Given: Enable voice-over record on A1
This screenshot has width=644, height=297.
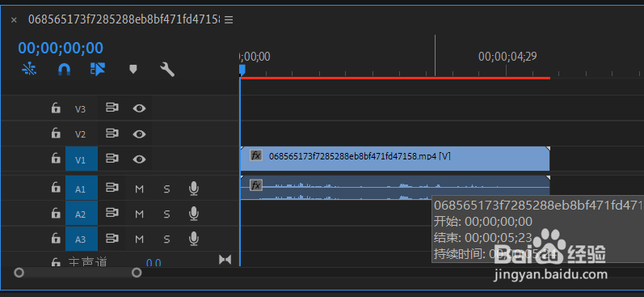Looking at the screenshot, I should (194, 189).
